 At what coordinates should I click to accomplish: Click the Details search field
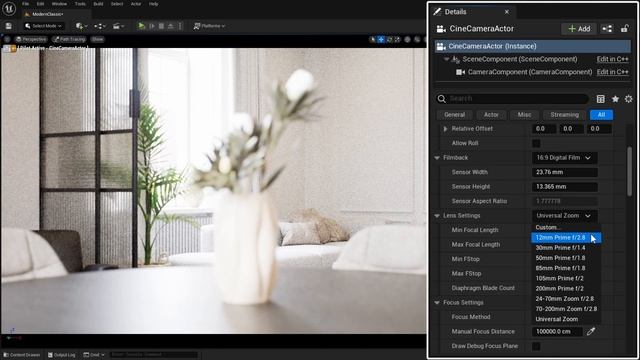click(x=512, y=99)
